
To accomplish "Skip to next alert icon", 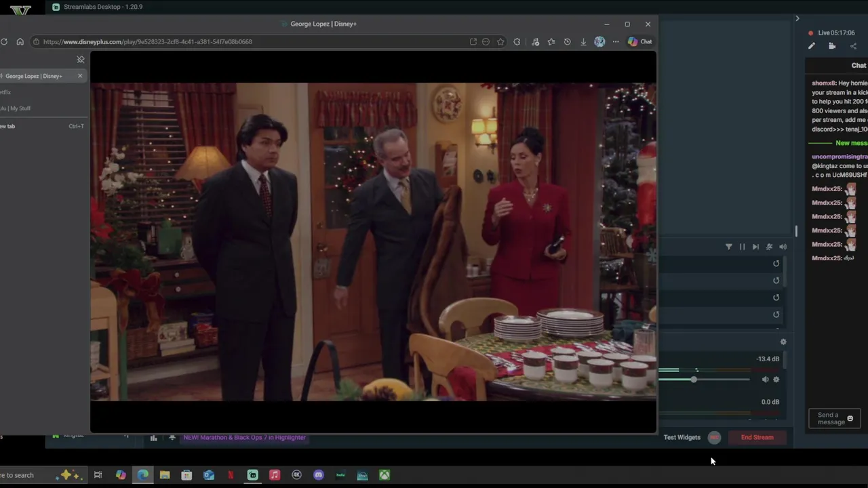I will pos(756,247).
